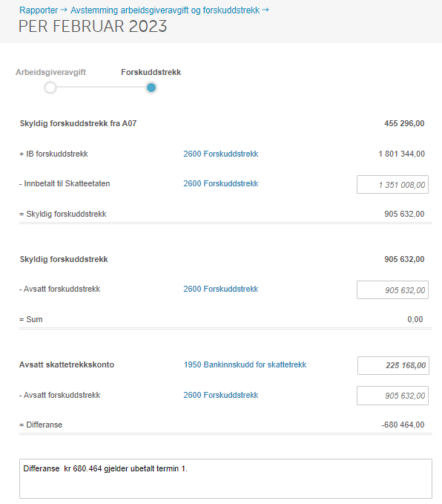
Task: Click the progress line between the two steps
Action: tap(101, 87)
